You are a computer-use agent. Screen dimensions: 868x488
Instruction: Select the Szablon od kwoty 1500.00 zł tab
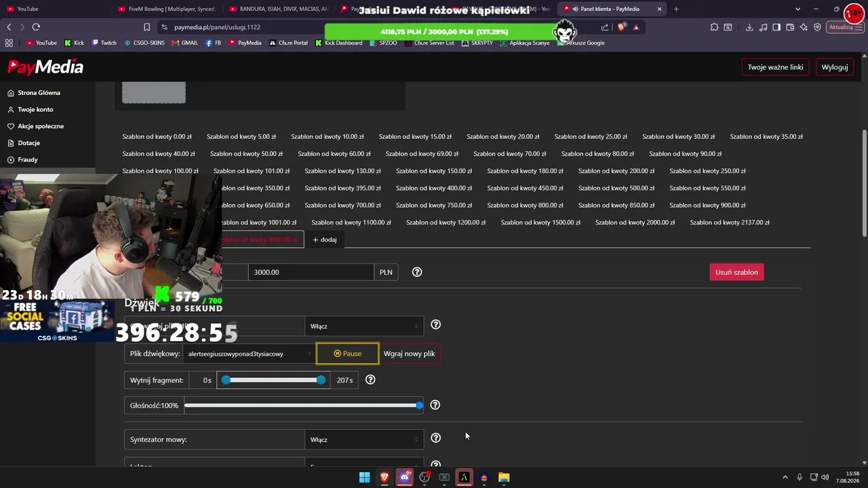540,222
